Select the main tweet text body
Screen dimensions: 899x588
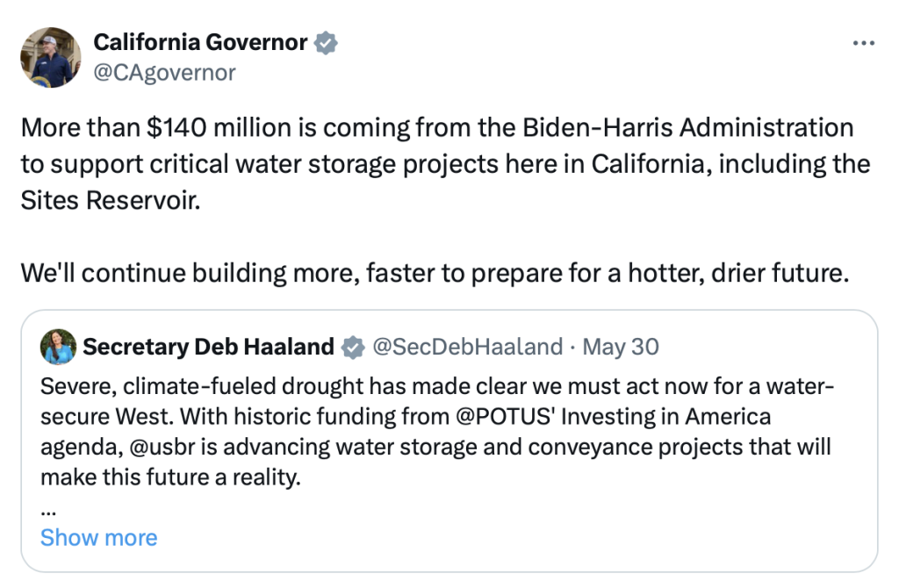click(436, 163)
